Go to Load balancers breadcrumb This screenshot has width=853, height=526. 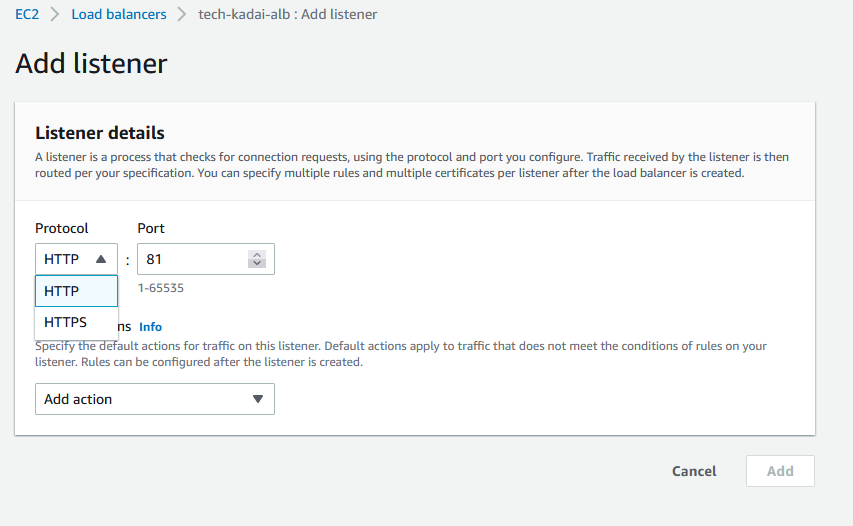coord(118,15)
